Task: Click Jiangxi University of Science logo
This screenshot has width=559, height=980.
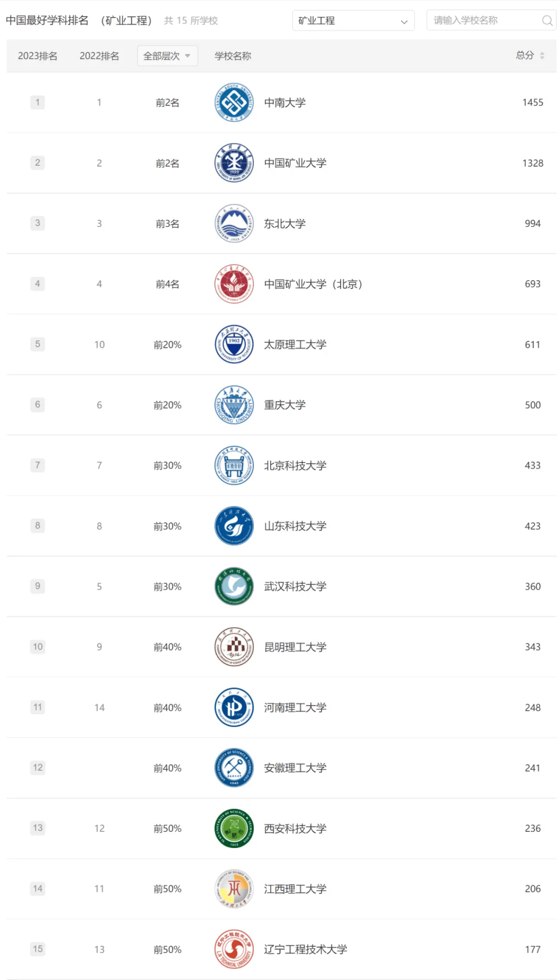Action: 234,889
